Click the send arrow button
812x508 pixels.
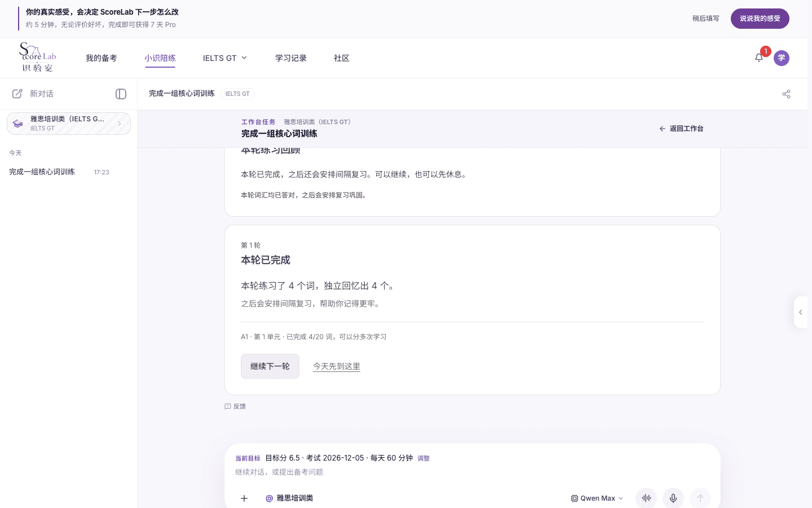700,498
